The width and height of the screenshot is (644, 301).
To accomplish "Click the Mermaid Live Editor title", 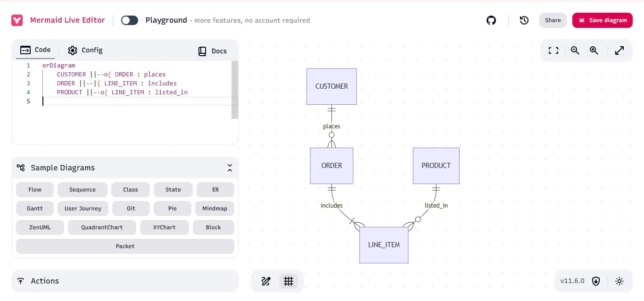I will tap(67, 20).
